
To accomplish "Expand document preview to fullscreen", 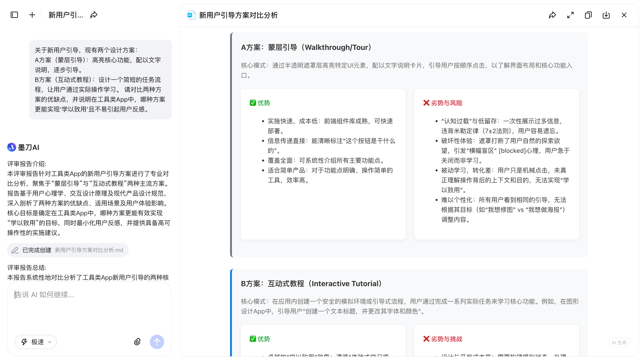I will [570, 15].
